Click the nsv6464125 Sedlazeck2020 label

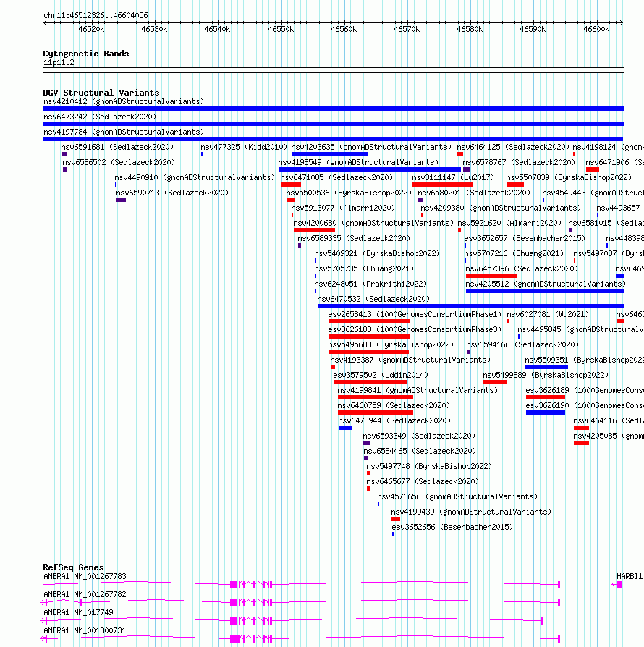513,148
